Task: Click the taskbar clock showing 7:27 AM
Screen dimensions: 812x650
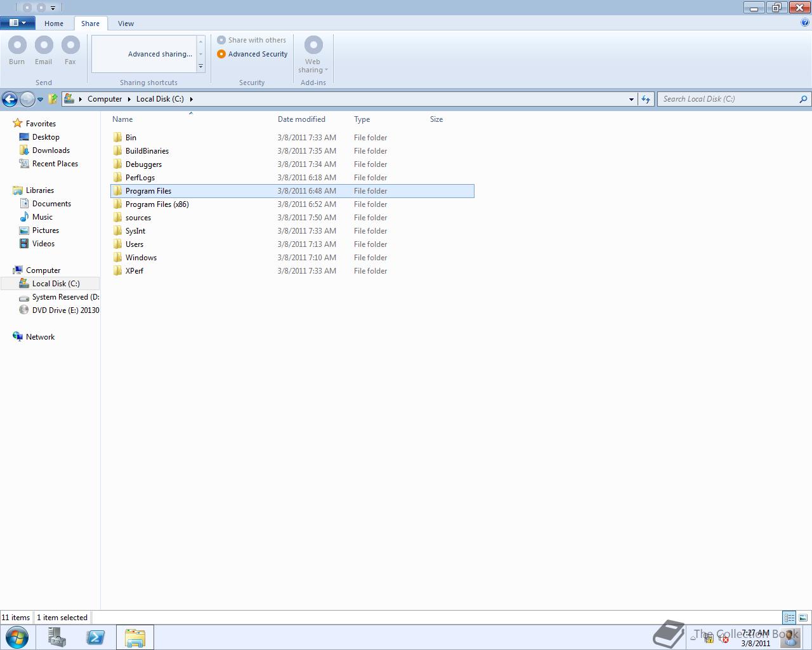Action: point(756,638)
